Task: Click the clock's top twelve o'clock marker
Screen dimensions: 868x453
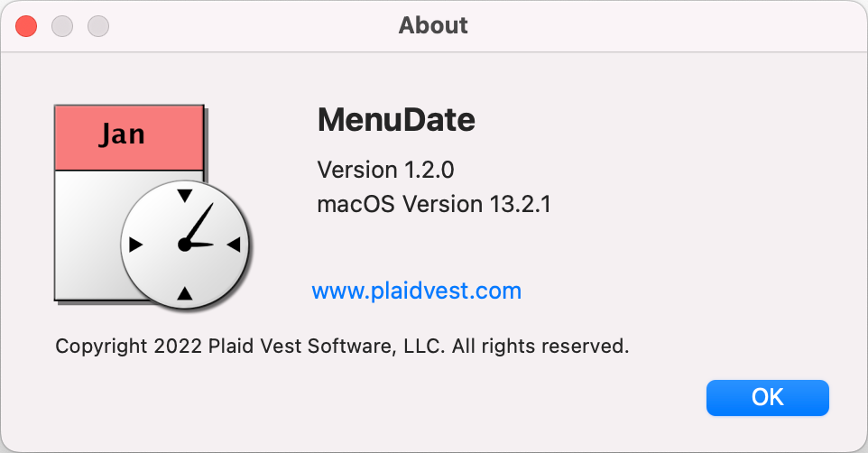Action: coord(185,196)
